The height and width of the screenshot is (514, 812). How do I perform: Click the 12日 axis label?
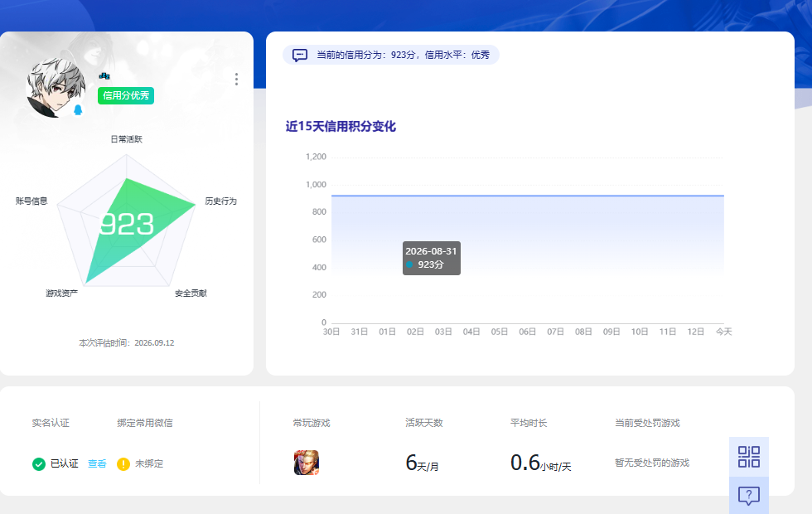695,332
